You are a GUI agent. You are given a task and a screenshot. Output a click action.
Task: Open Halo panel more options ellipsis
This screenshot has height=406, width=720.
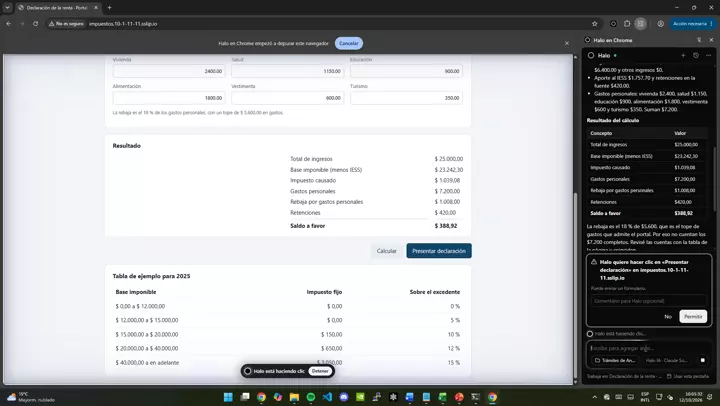pyautogui.click(x=709, y=55)
